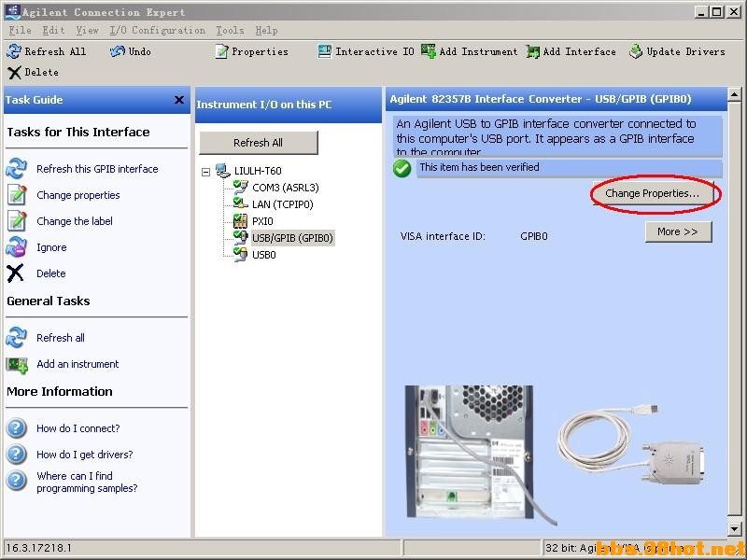Image resolution: width=747 pixels, height=560 pixels.
Task: Click the Refresh All button in Instrument I/O panel
Action: [x=259, y=143]
